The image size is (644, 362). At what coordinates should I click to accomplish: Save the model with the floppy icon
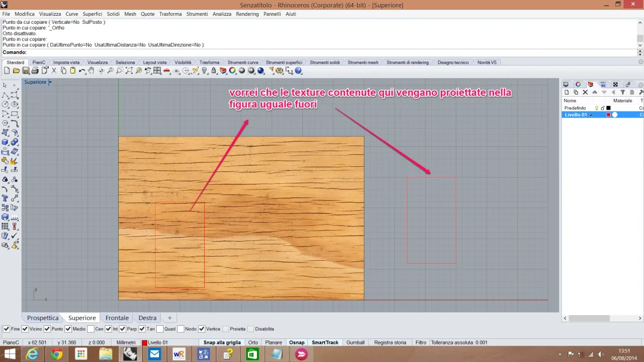[x=26, y=71]
